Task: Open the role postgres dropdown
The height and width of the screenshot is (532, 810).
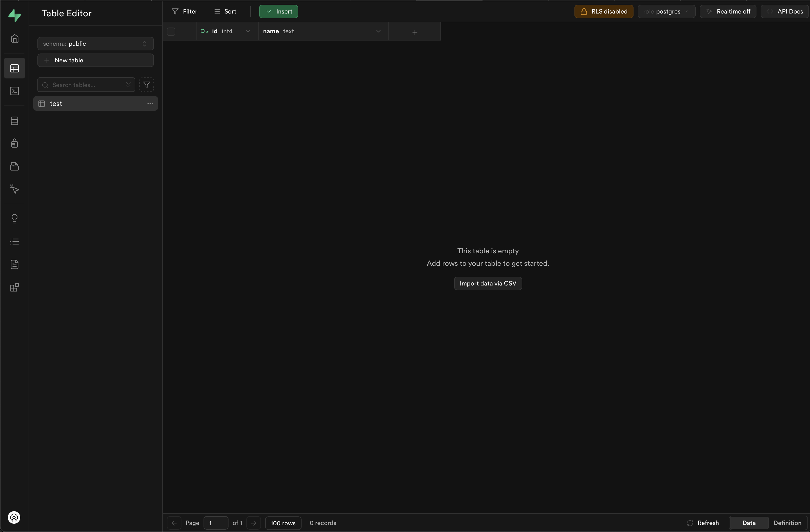Action: point(666,12)
